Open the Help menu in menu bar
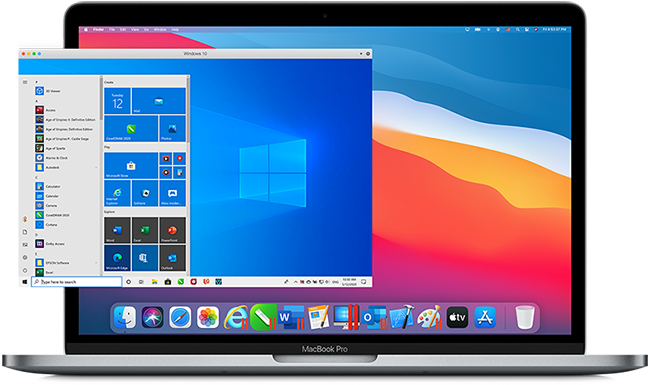 [x=175, y=29]
